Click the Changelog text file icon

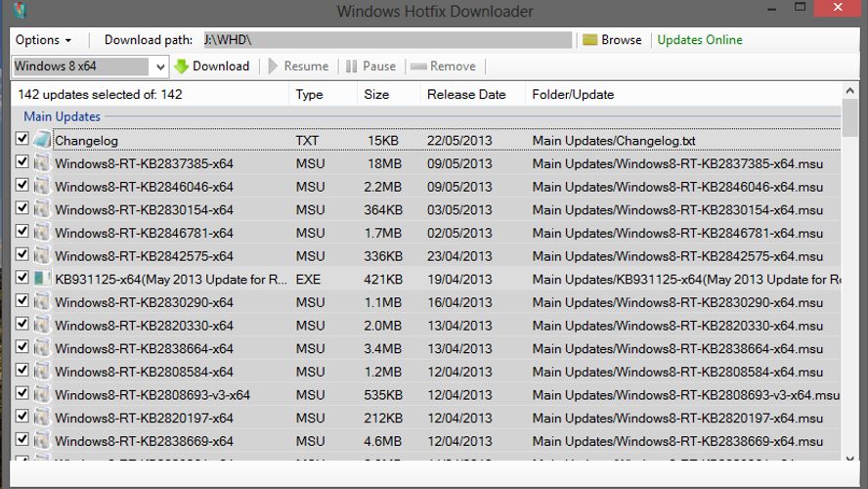tap(42, 140)
